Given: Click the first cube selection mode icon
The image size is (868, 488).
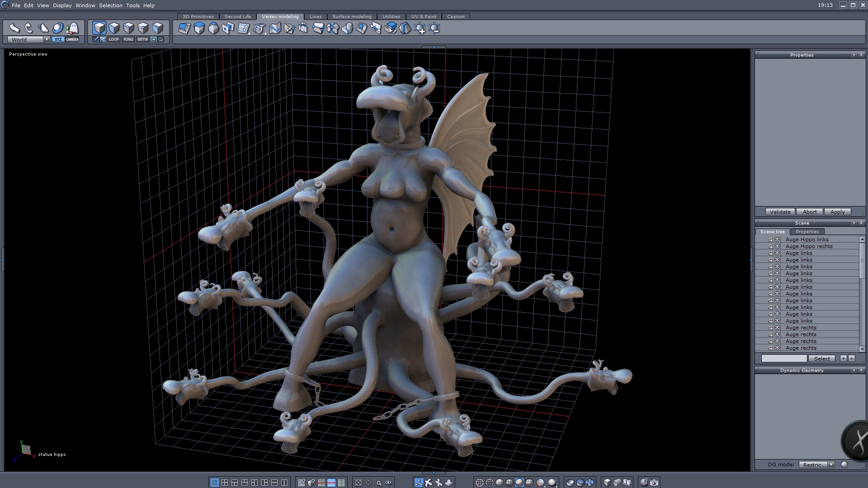Looking at the screenshot, I should coord(99,28).
